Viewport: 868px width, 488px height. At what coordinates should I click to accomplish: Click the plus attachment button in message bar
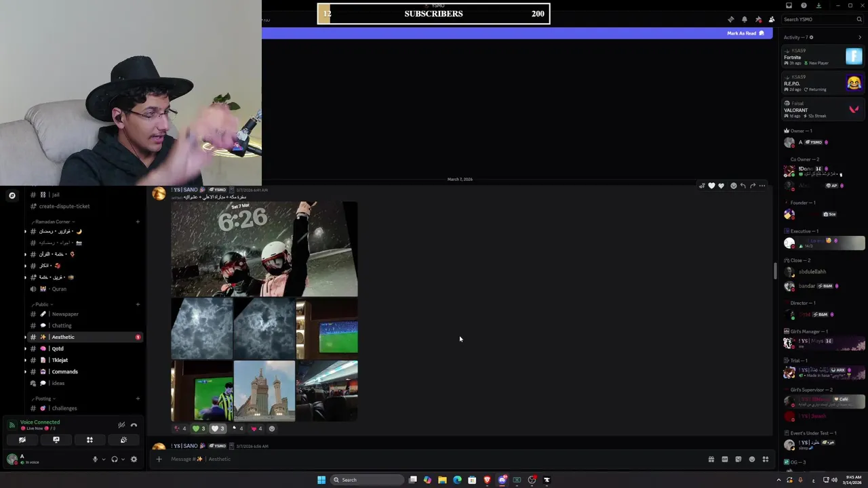[x=159, y=459]
